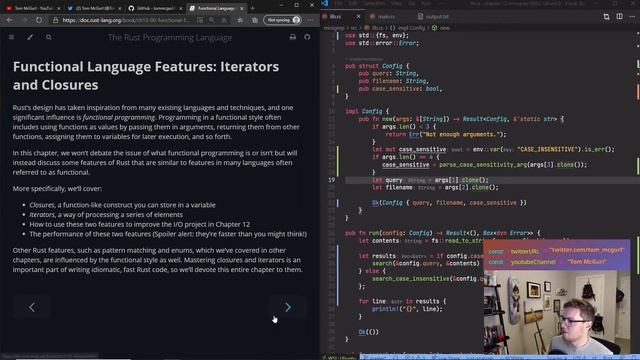
Task: View site info via lock icon
Action: [x=56, y=20]
